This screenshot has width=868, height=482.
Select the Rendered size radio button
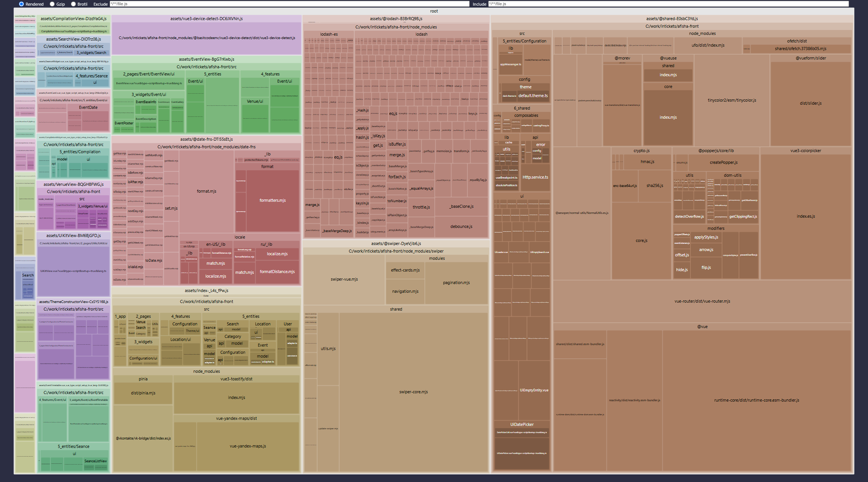[21, 4]
